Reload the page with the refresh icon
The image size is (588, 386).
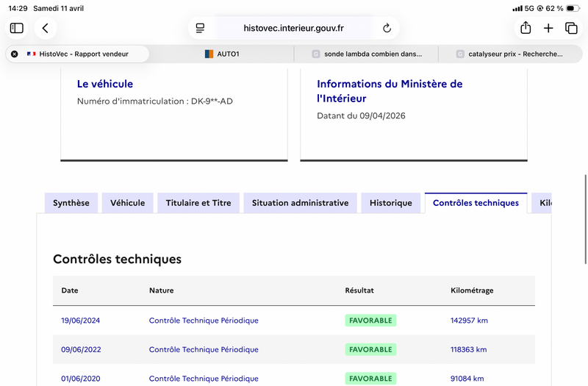click(x=387, y=28)
